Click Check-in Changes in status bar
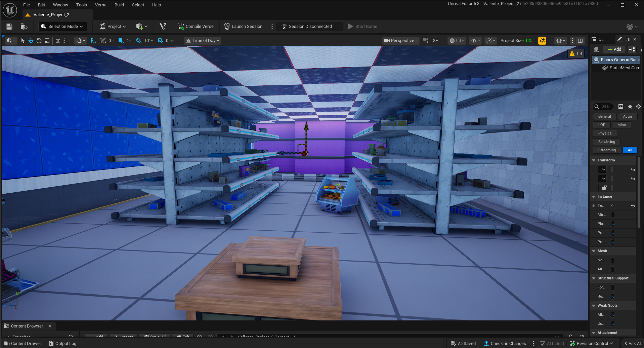 click(x=505, y=344)
